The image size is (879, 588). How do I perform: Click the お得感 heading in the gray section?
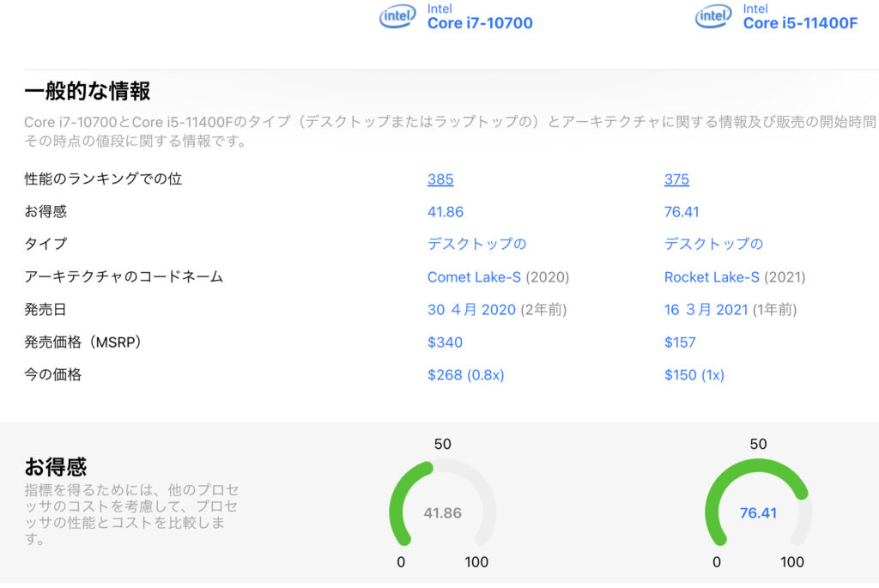pyautogui.click(x=56, y=466)
